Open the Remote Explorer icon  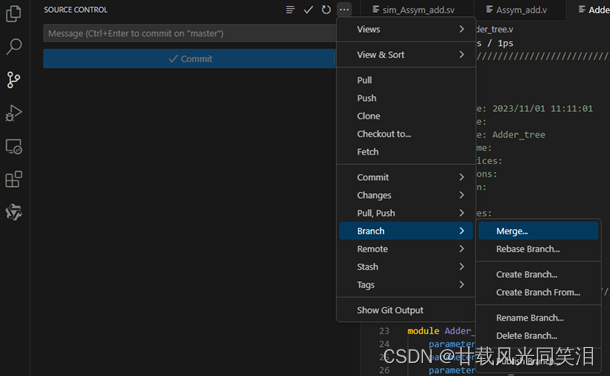click(x=14, y=147)
